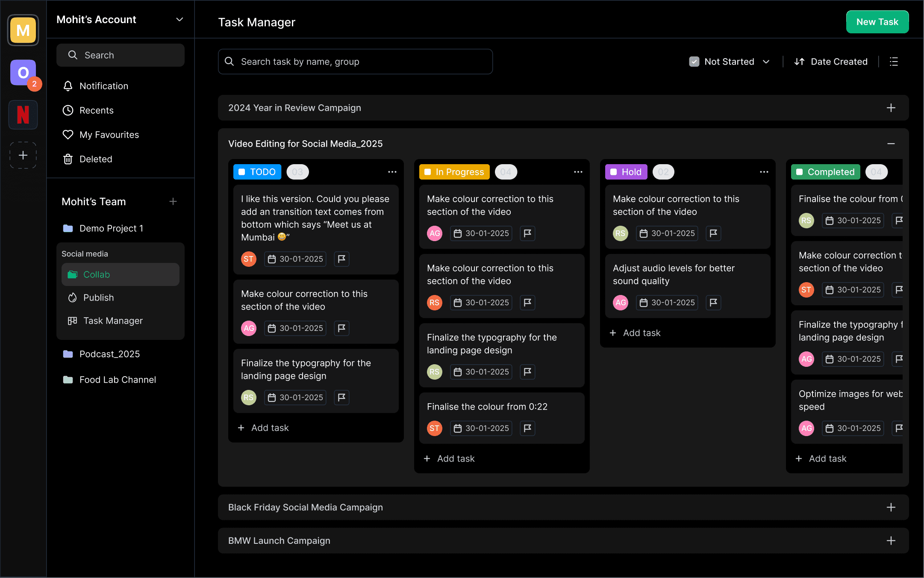
Task: Click the New Task button
Action: coord(877,22)
